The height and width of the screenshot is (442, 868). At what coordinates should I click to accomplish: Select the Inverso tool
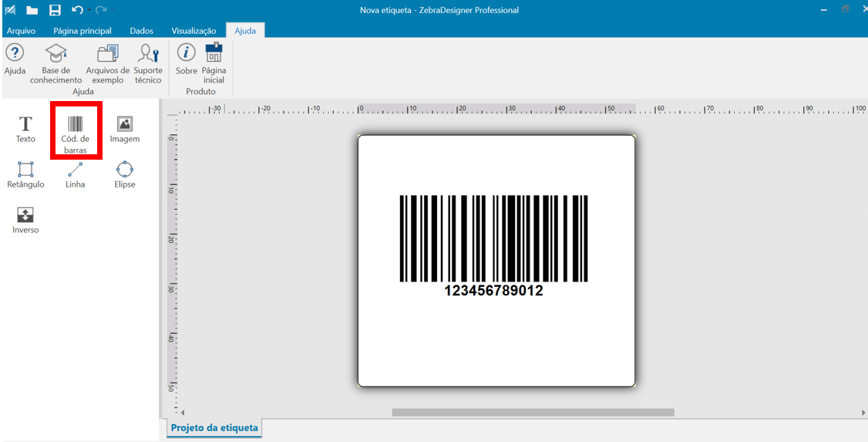coord(25,220)
